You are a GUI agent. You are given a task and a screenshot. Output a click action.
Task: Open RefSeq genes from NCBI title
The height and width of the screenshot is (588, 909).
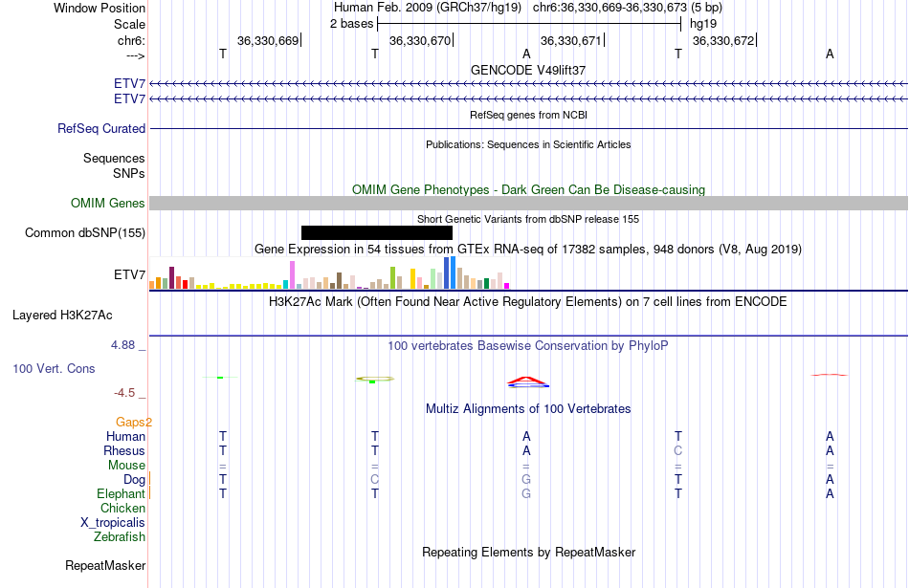[528, 115]
